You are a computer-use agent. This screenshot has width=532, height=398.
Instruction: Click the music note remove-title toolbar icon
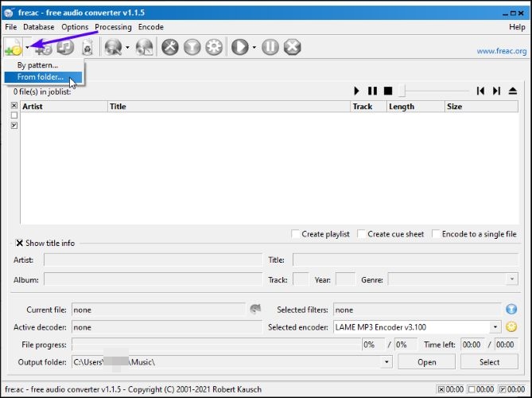coord(65,47)
